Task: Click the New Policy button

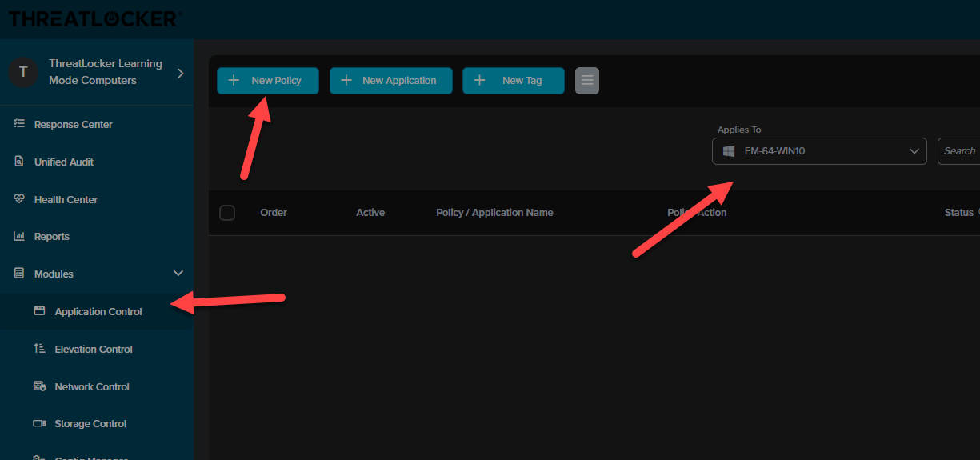Action: coord(268,81)
